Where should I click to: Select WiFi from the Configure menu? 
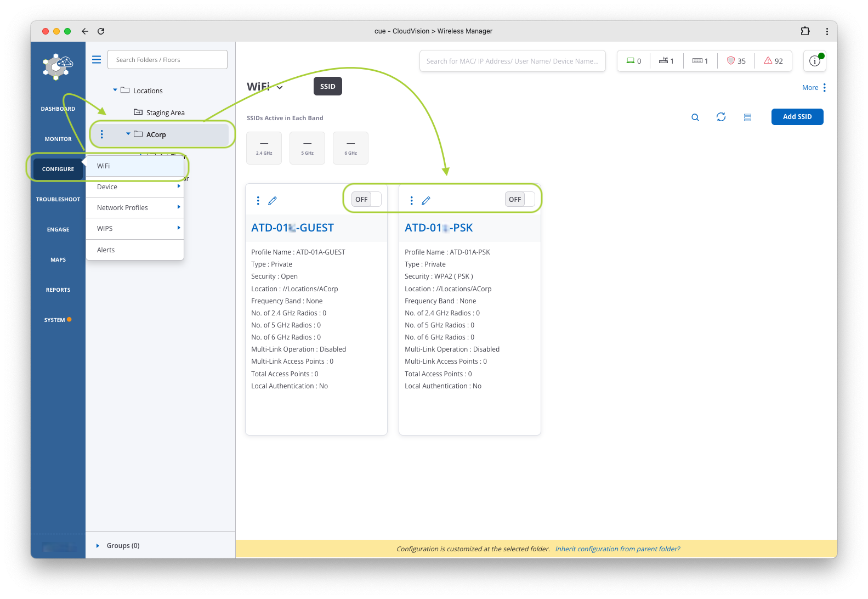click(x=104, y=166)
